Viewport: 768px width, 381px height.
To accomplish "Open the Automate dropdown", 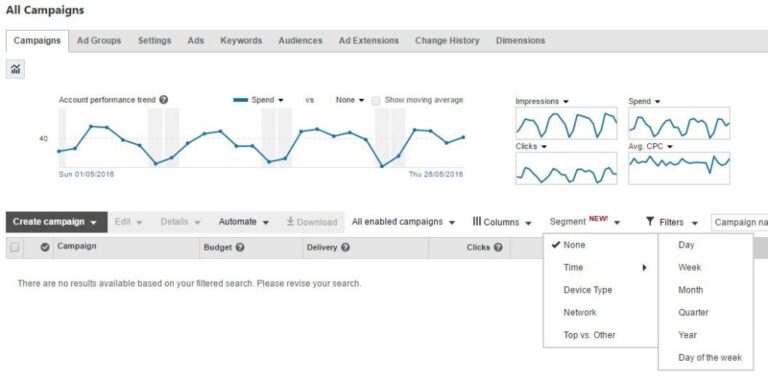I will coord(244,222).
